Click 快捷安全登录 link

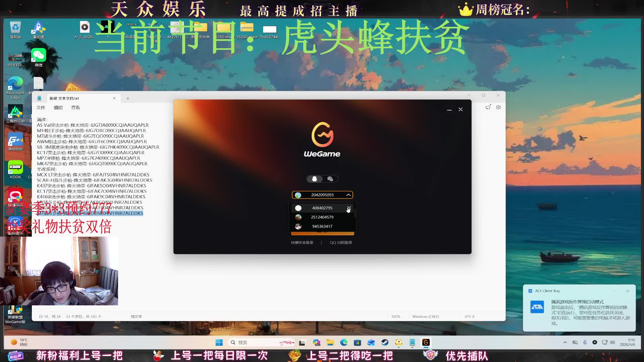point(302,243)
